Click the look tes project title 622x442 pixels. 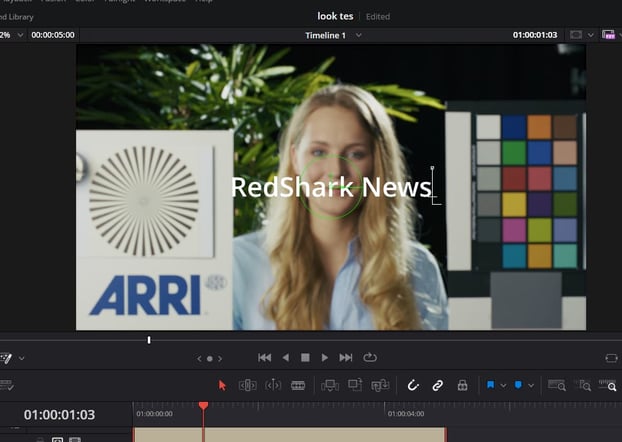click(335, 16)
